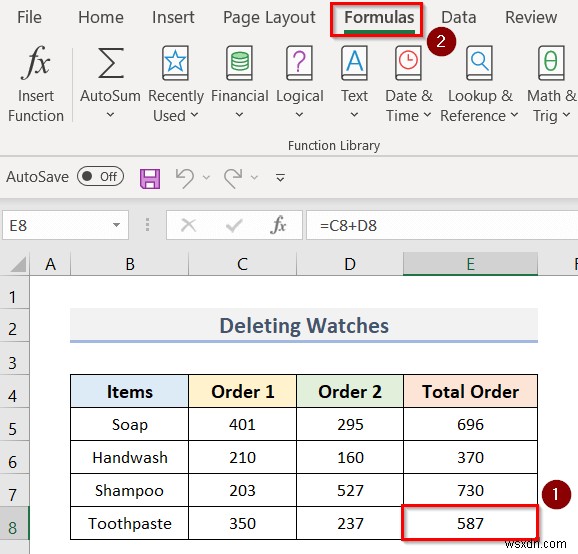The image size is (578, 554).
Task: Open Customize Quick Access Toolbar dropdown
Action: click(x=281, y=178)
